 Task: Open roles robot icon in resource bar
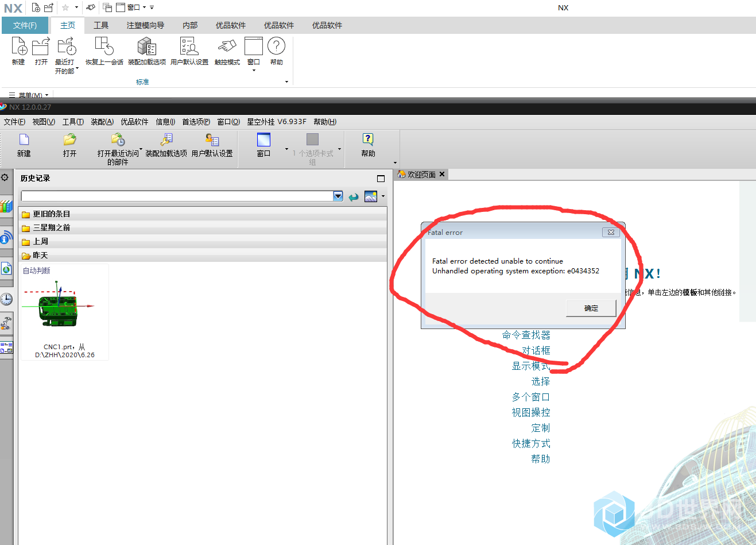6,324
